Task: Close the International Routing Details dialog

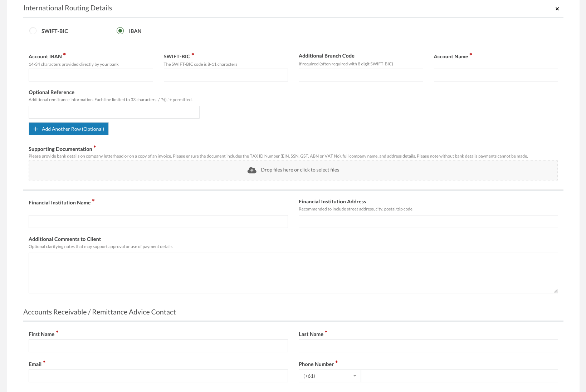Action: (557, 9)
